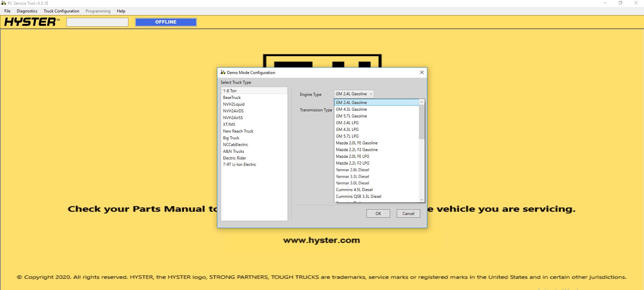Viewport: 644px width, 290px height.
Task: Choose Yanmar 2.6L Diesel option
Action: 377,170
